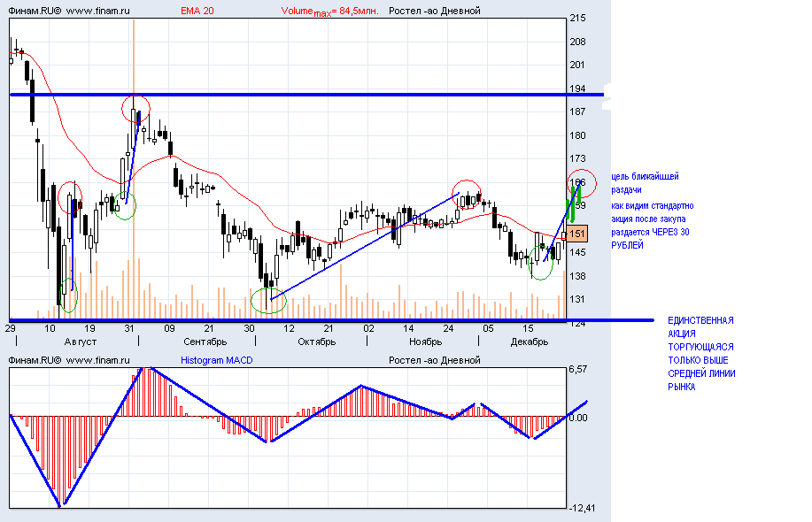Click date label 10 on time axis
This screenshot has height=522, width=812.
[x=50, y=328]
